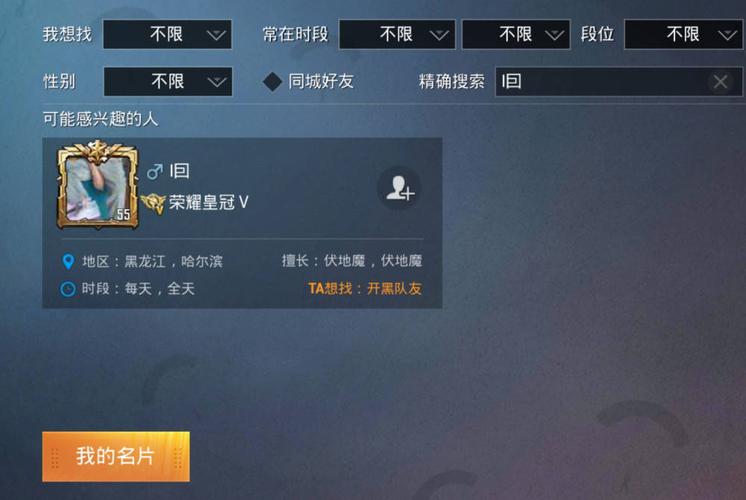Click the 可能感兴趣的人 section heading
The image size is (746, 500).
[100, 119]
